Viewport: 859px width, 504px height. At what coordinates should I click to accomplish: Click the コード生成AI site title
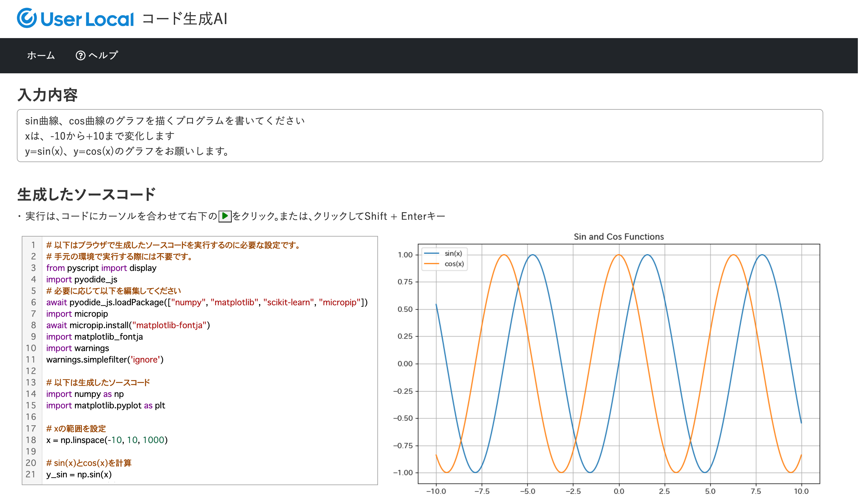point(185,19)
